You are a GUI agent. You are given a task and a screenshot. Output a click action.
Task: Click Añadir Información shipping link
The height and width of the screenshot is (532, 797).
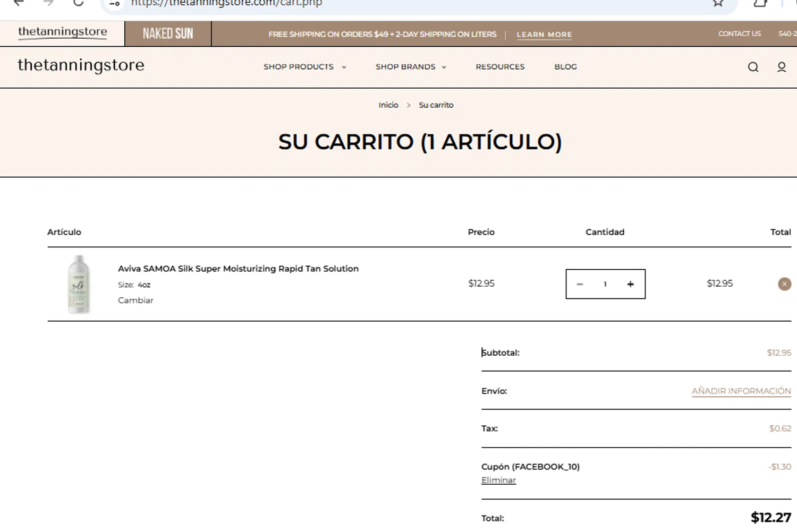741,391
